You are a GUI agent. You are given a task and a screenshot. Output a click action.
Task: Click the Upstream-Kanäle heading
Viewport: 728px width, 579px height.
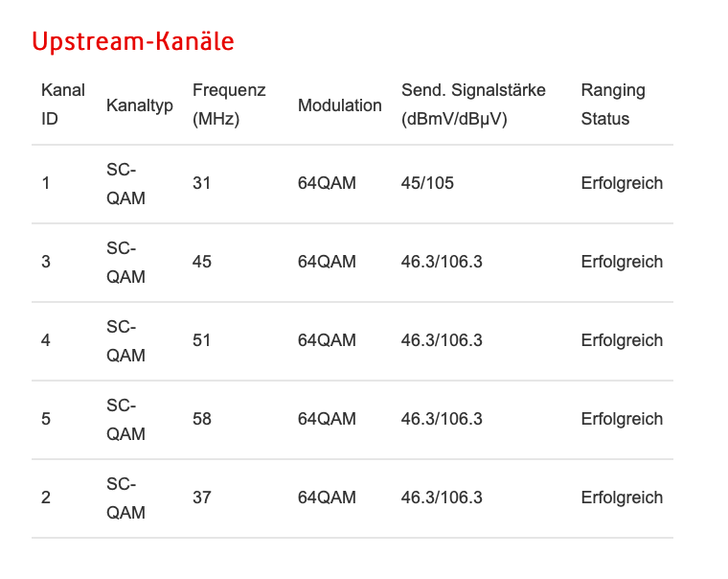tap(133, 41)
